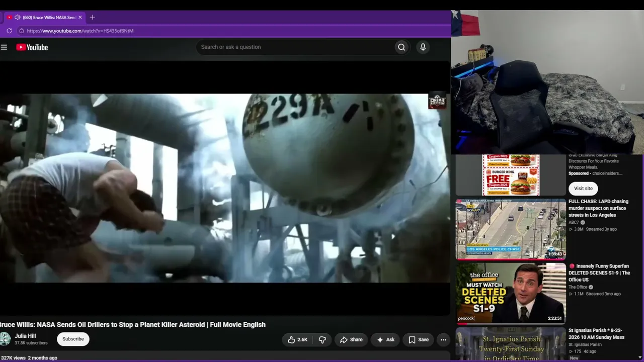The width and height of the screenshot is (644, 362).
Task: Click the 'New' badge under St Ignatius video
Action: [574, 358]
